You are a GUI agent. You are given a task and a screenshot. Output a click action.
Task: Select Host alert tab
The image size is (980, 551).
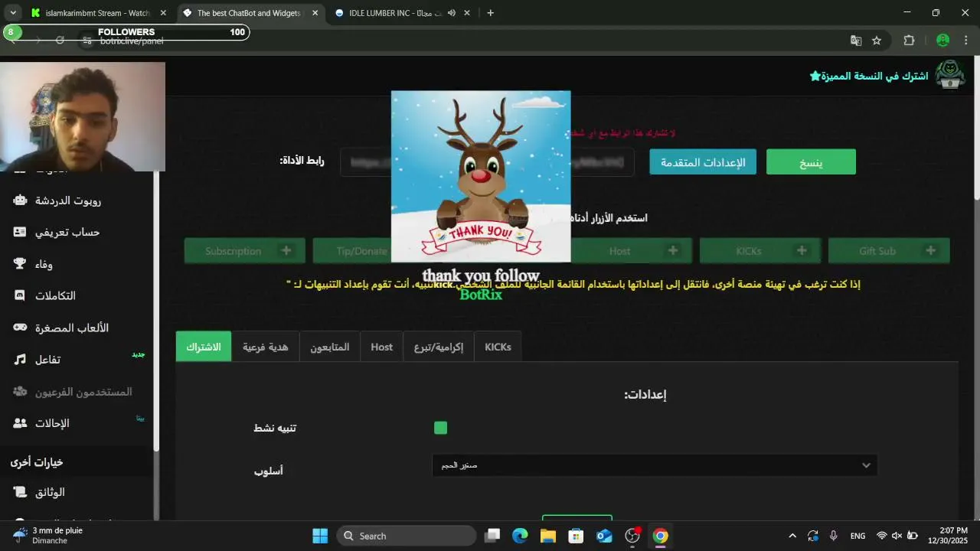pos(381,347)
